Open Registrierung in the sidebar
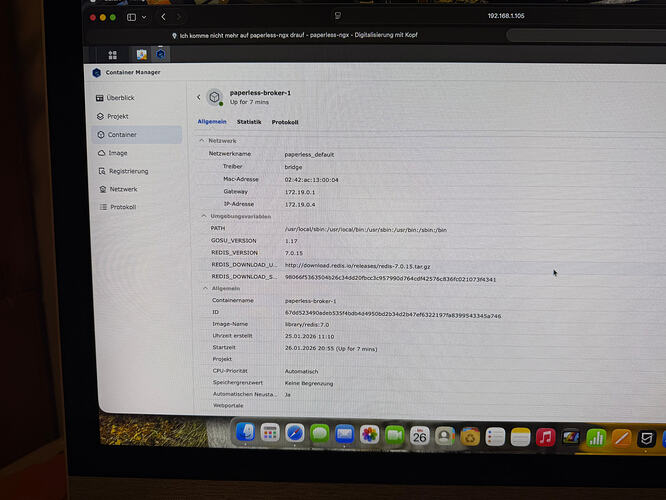 click(128, 171)
